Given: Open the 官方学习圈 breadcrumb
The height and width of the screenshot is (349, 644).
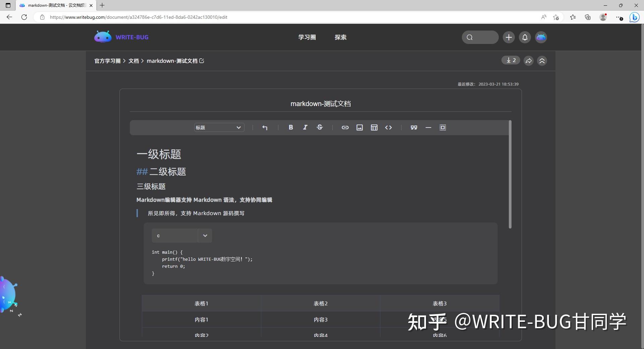Looking at the screenshot, I should [107, 61].
